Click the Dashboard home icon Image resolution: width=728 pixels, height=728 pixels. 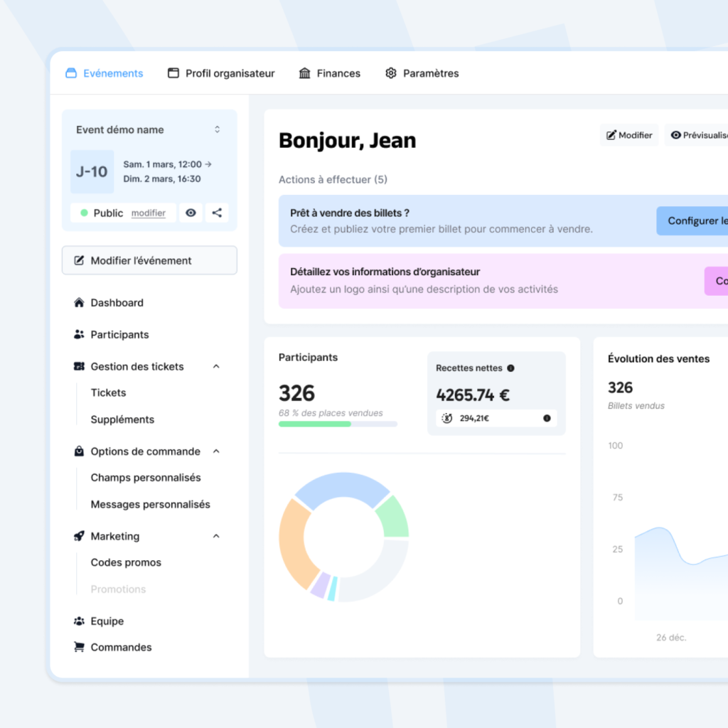tap(79, 303)
